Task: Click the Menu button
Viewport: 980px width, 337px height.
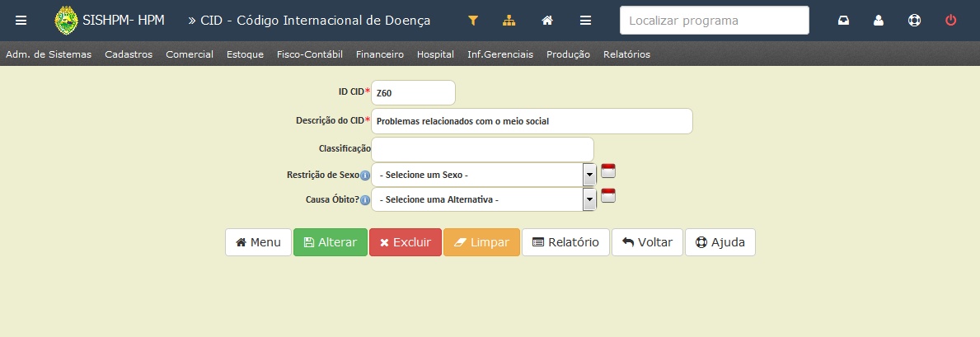Action: [258, 242]
